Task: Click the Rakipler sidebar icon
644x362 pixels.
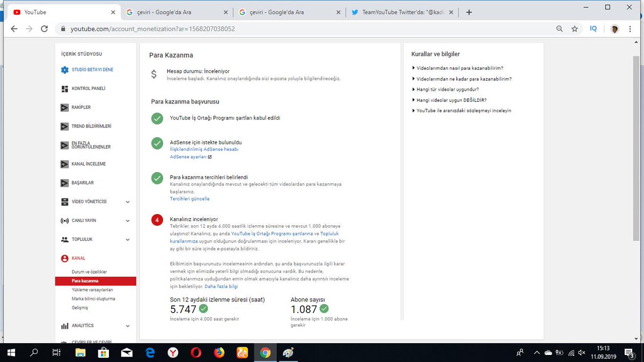Action: (64, 107)
